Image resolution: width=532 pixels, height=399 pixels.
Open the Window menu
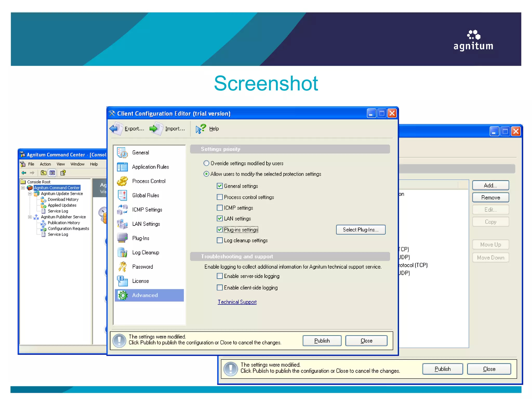(x=77, y=164)
